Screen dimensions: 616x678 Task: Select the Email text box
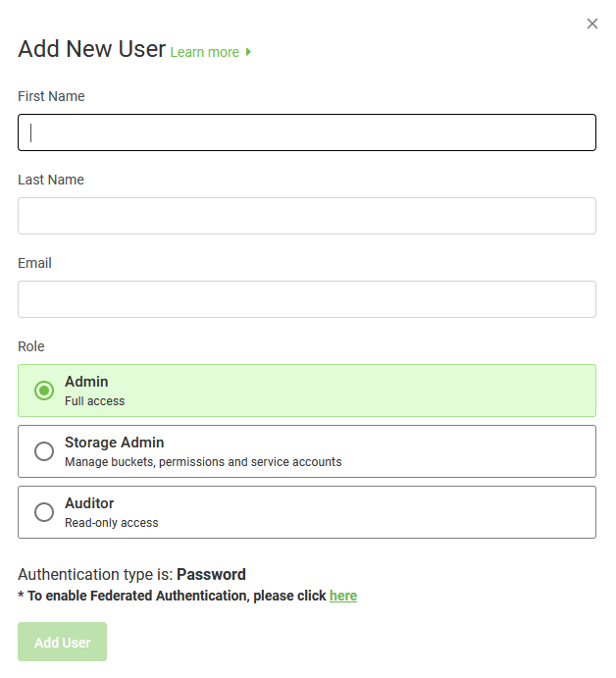tap(306, 299)
